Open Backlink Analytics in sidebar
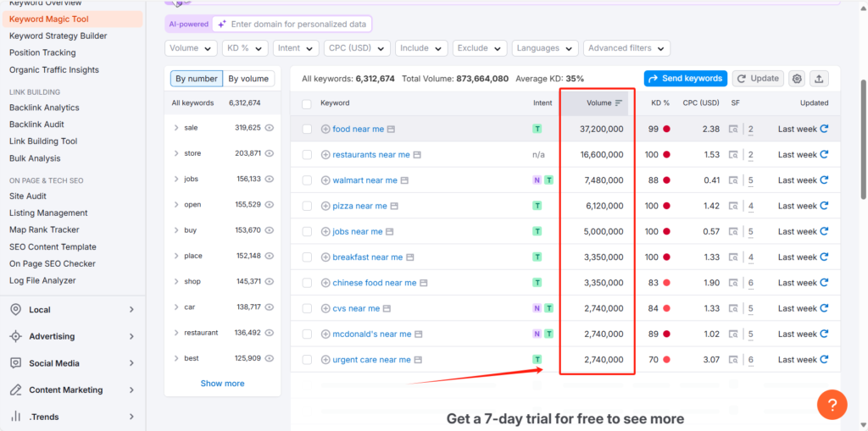Screen dimensions: 868x431 (x=44, y=108)
